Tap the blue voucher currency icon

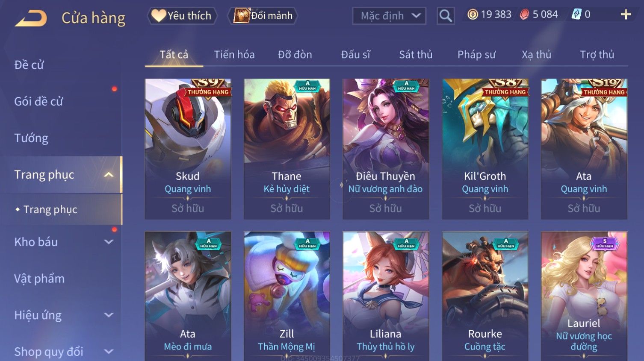(576, 15)
